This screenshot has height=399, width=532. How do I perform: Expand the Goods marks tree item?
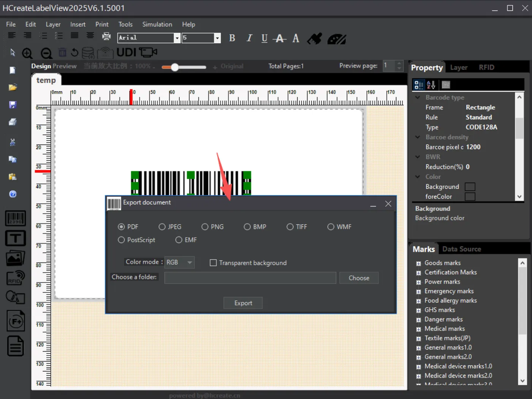point(418,263)
